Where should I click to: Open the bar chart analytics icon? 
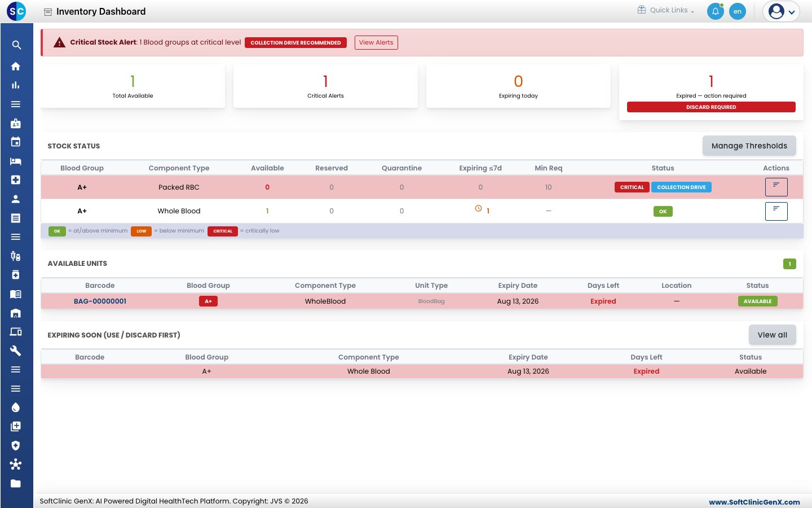pyautogui.click(x=16, y=85)
